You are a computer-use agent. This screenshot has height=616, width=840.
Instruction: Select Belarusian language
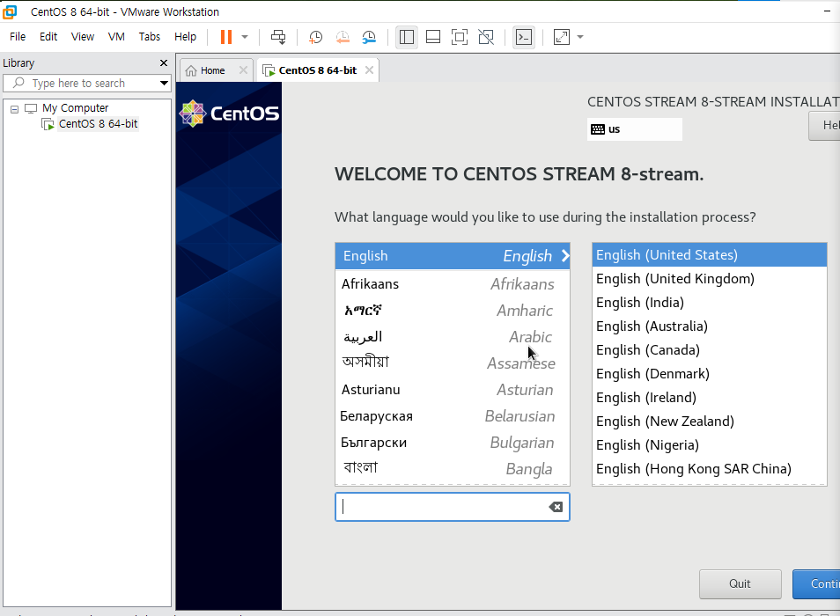click(x=453, y=416)
